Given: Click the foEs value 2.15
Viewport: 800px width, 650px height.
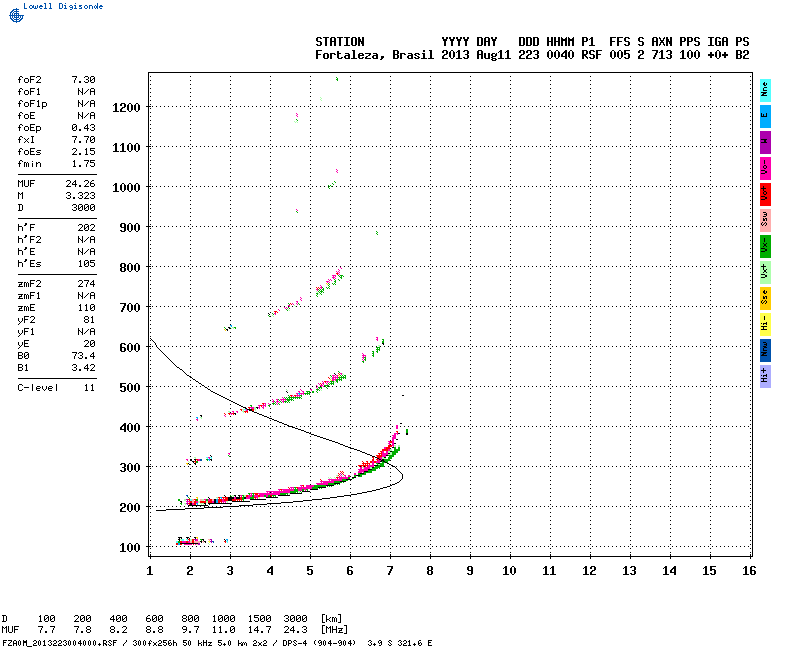Looking at the screenshot, I should (83, 152).
